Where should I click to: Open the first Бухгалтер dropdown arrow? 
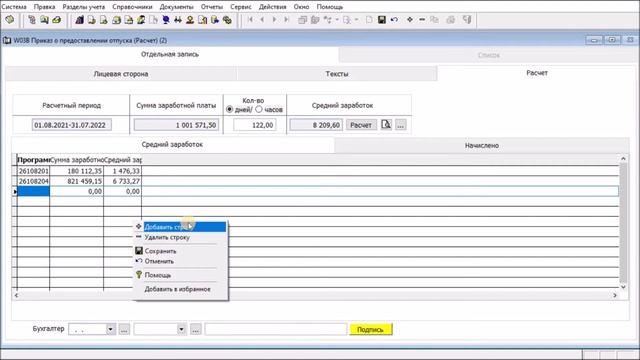[x=111, y=329]
